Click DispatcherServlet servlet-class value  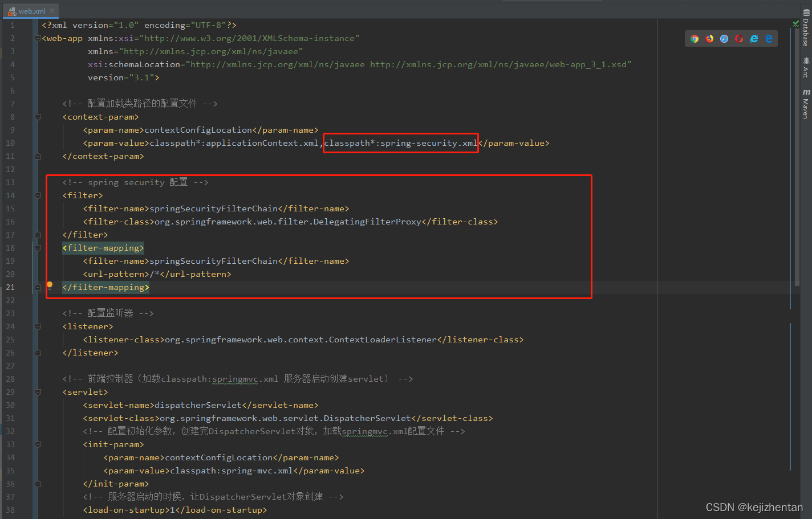[367, 418]
